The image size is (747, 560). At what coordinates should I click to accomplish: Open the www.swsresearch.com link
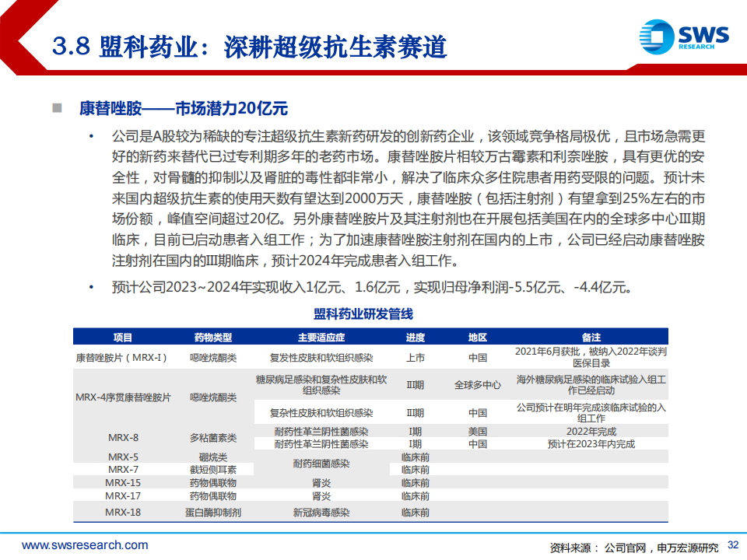pyautogui.click(x=85, y=544)
